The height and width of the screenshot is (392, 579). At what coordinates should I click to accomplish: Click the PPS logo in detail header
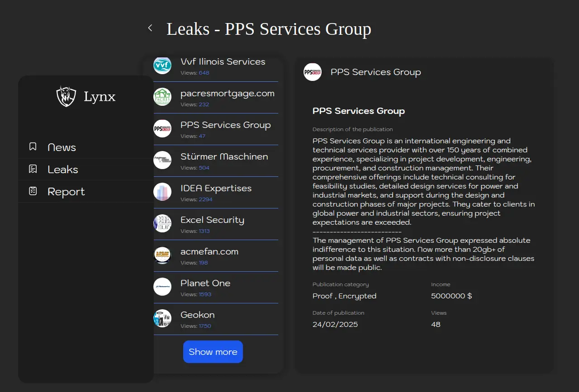click(313, 72)
